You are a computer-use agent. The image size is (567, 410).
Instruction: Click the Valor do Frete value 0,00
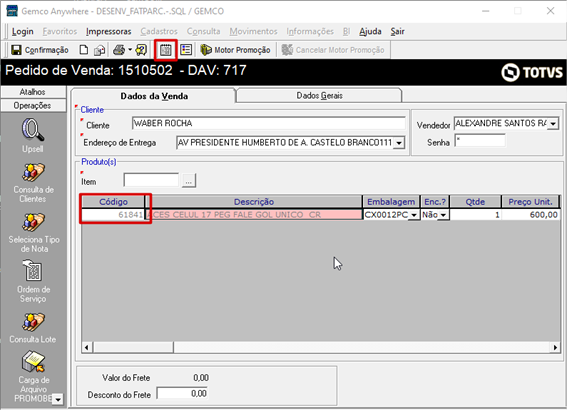click(x=201, y=378)
